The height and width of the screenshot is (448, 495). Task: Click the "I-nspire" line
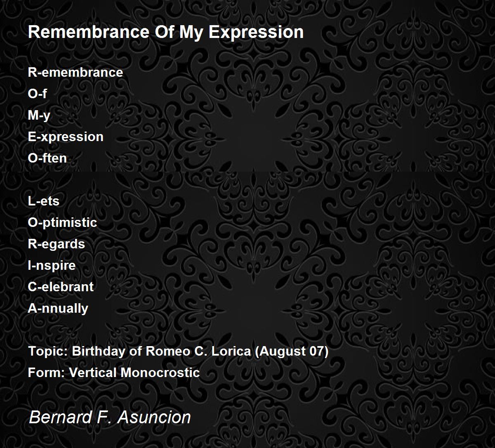click(52, 265)
